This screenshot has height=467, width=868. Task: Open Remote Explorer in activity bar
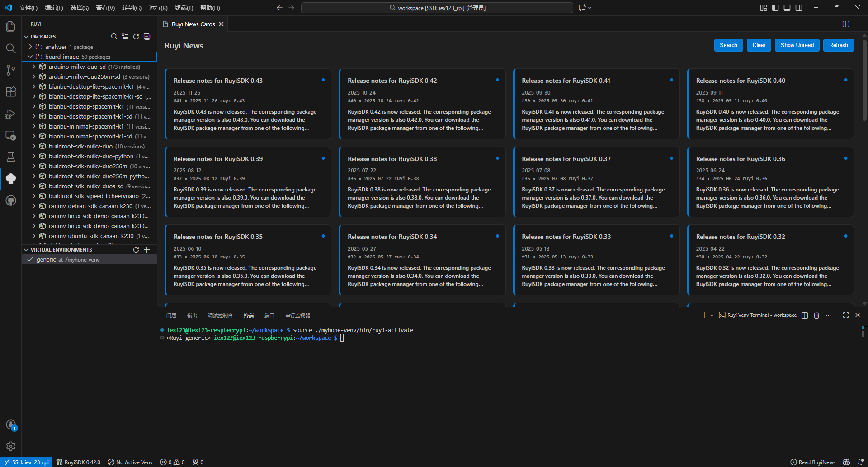pos(11,135)
